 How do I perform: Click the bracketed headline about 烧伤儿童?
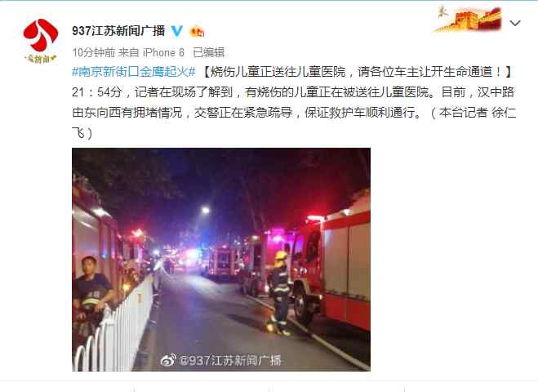point(357,72)
